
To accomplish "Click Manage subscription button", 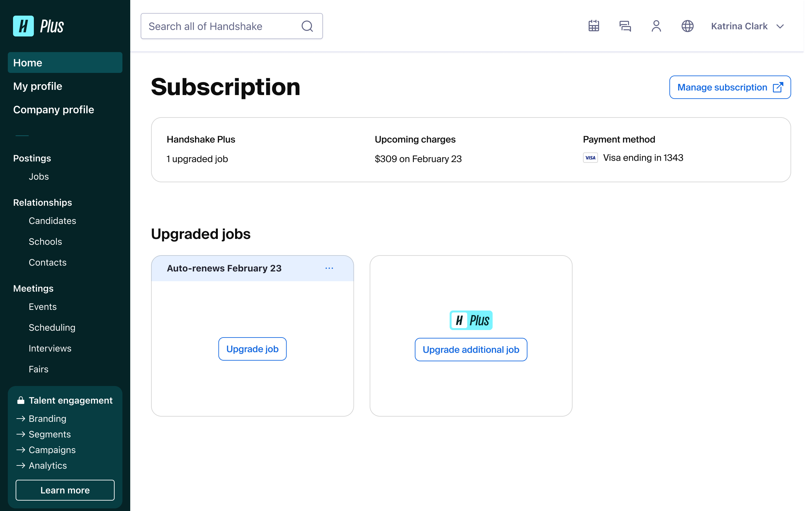I will [x=730, y=87].
